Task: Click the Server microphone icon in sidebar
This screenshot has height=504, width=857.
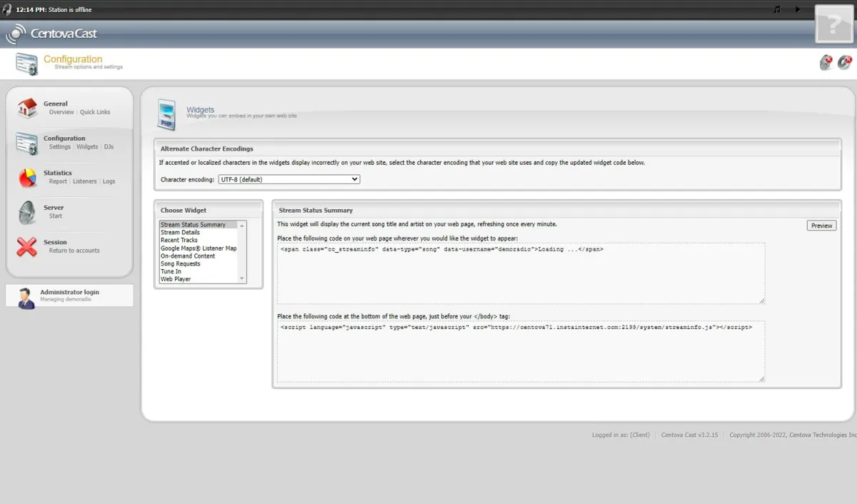Action: pos(27,212)
